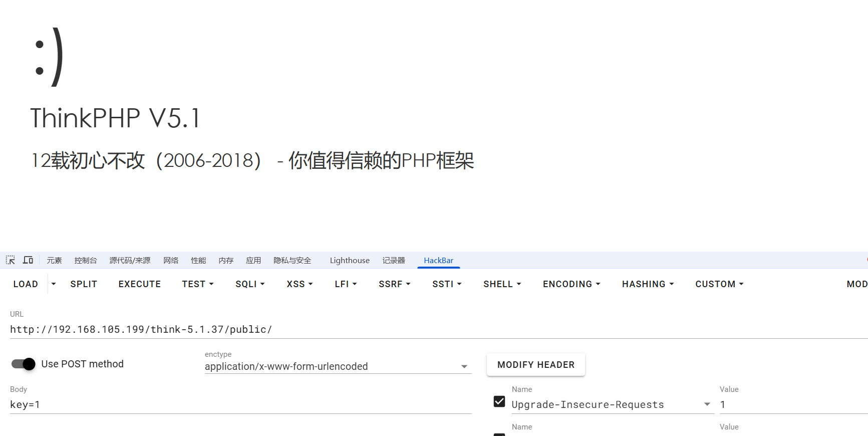Activate the inspect element picker icon
Screen dimensions: 868x436
(11, 260)
